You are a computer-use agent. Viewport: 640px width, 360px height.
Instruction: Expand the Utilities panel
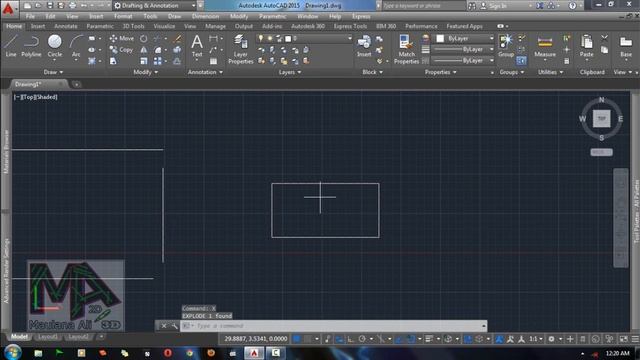click(x=550, y=72)
